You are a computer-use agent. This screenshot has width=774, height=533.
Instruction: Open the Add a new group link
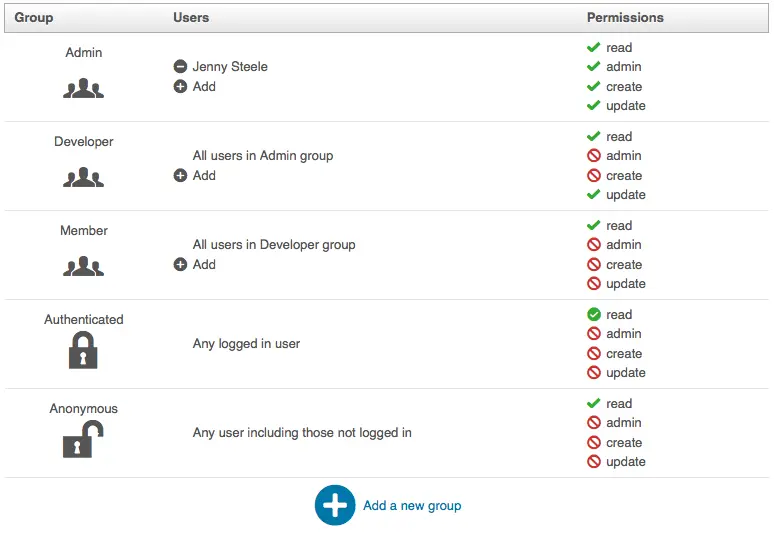coord(412,506)
